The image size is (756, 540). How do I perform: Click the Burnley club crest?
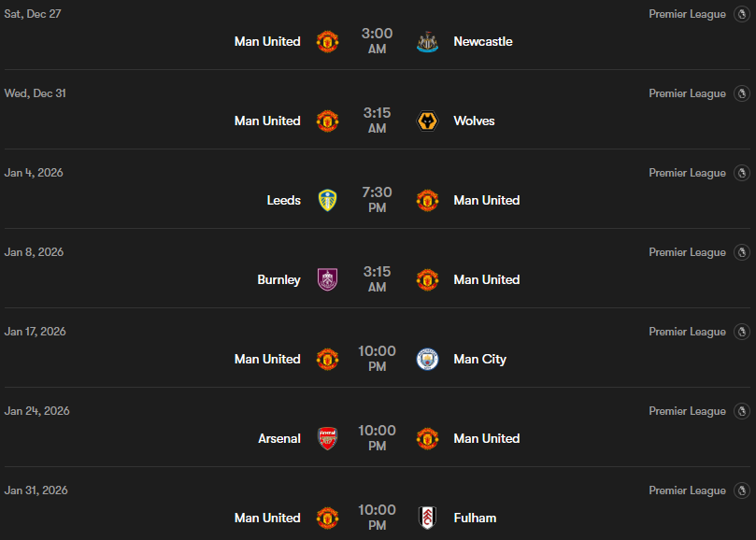(327, 280)
